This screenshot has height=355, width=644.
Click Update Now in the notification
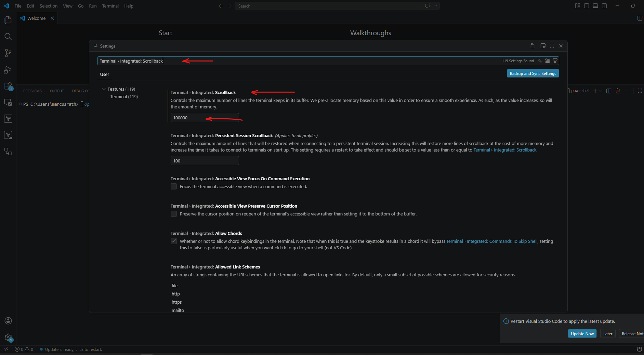[x=582, y=333]
